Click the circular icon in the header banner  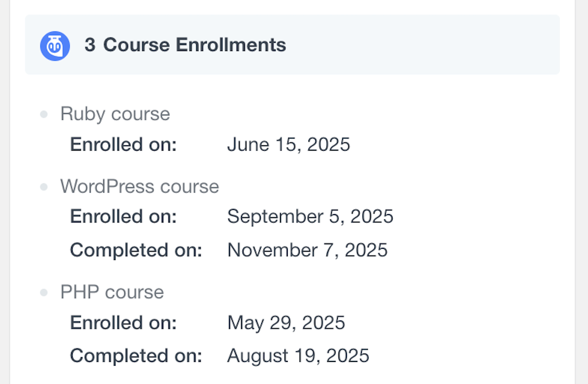click(55, 45)
